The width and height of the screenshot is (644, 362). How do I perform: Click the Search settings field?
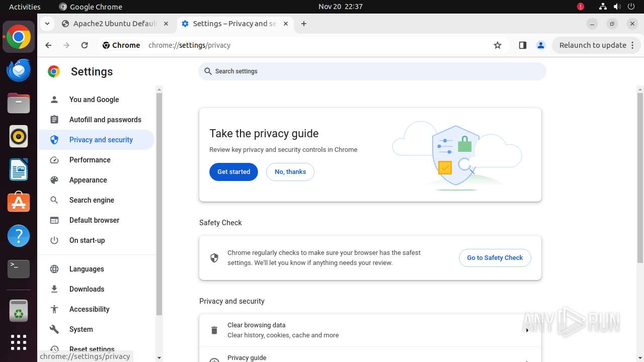372,71
